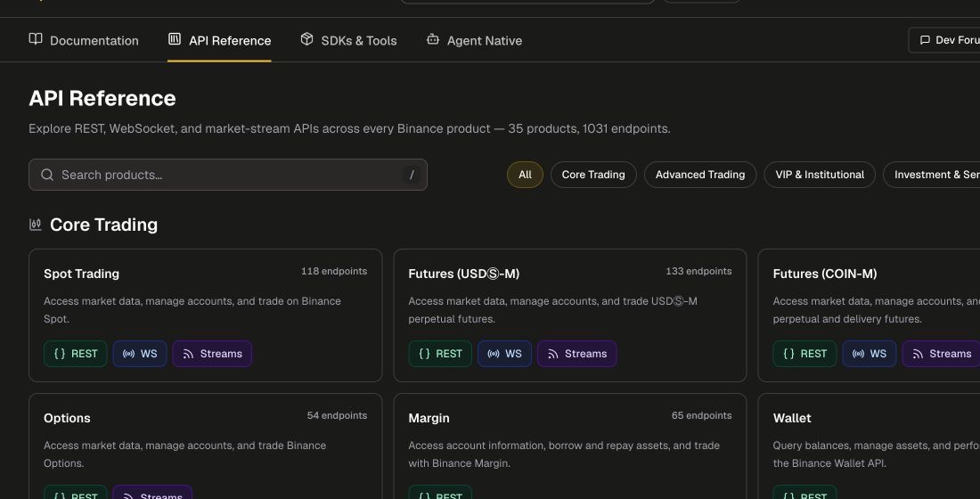Open Spot Trading REST badge

coord(76,353)
